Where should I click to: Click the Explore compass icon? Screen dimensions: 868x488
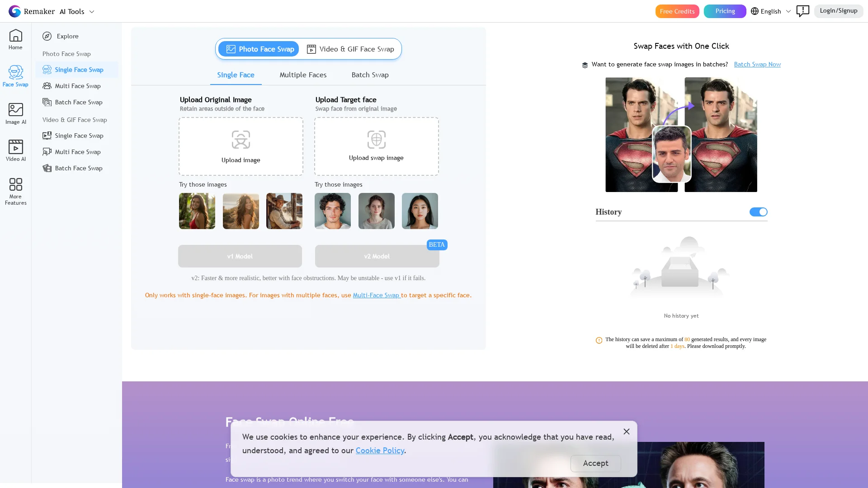pyautogui.click(x=47, y=36)
